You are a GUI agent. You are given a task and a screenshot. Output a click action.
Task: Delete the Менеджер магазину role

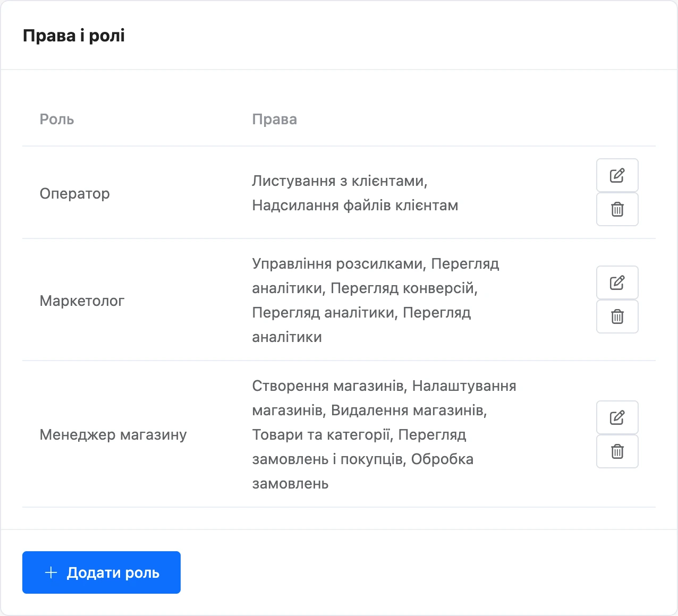pyautogui.click(x=617, y=451)
